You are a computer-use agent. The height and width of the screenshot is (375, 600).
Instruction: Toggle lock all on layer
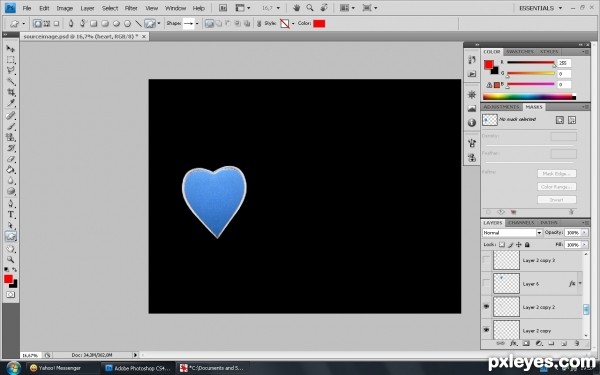(527, 245)
